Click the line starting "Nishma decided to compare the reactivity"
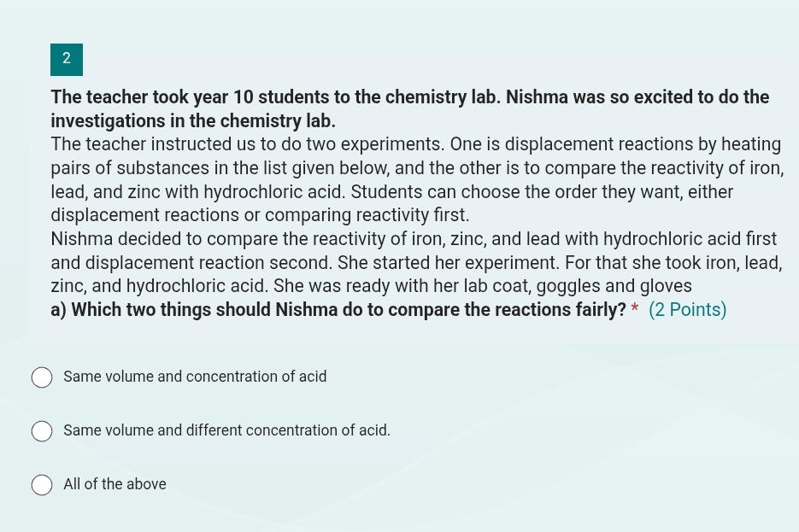This screenshot has width=799, height=532. [x=414, y=239]
